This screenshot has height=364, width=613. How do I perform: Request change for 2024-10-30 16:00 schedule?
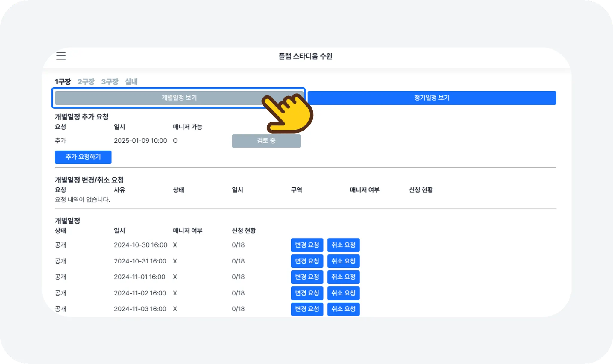pos(307,245)
